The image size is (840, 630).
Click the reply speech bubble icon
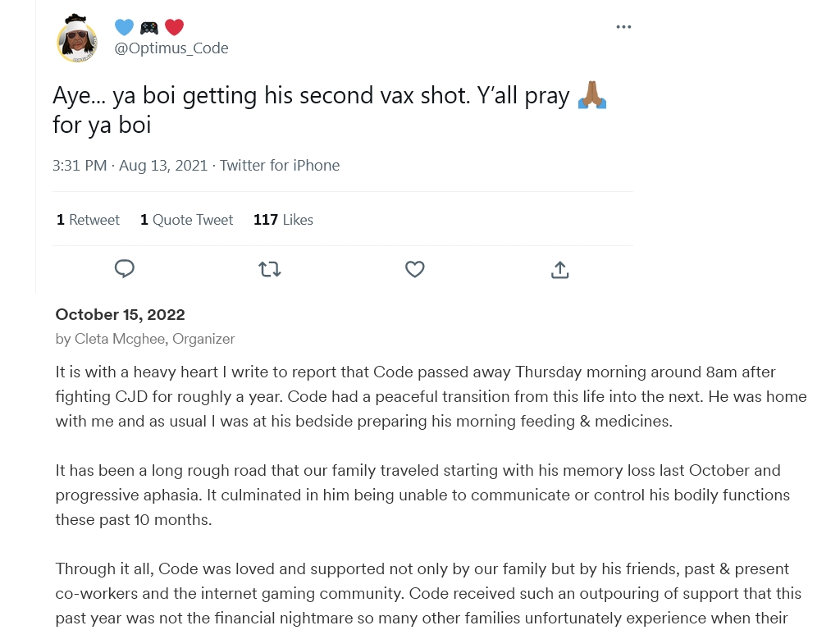pos(125,269)
